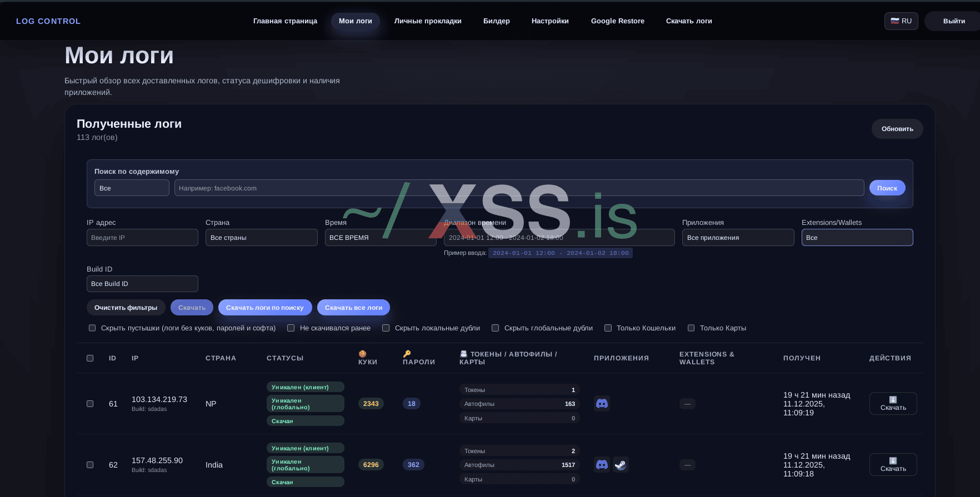Download log 62 via its Скачать button
The image size is (980, 497).
click(893, 465)
